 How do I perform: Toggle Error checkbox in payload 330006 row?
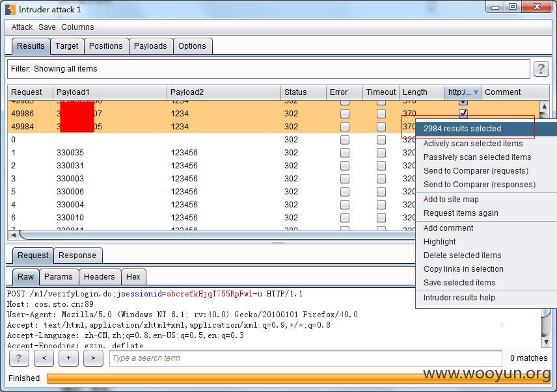click(x=345, y=192)
